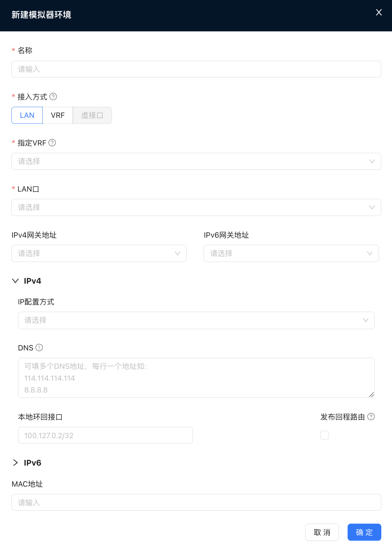
Task: Collapse the IPv4 section
Action: pos(15,281)
